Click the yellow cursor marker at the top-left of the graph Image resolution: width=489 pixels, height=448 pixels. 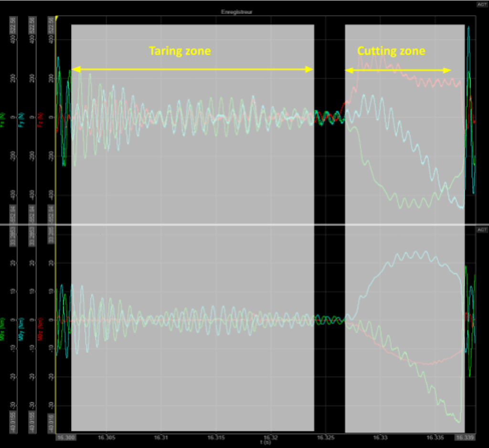pyautogui.click(x=57, y=18)
